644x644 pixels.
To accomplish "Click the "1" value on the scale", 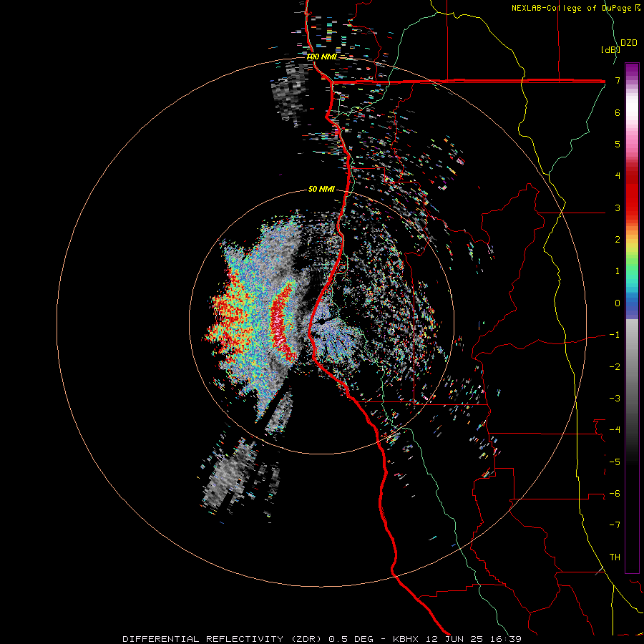I will [618, 271].
